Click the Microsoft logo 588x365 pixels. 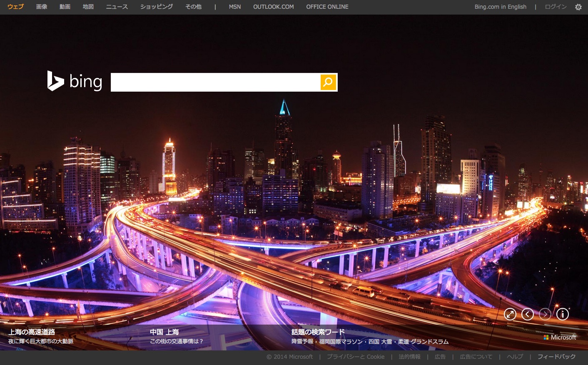560,337
